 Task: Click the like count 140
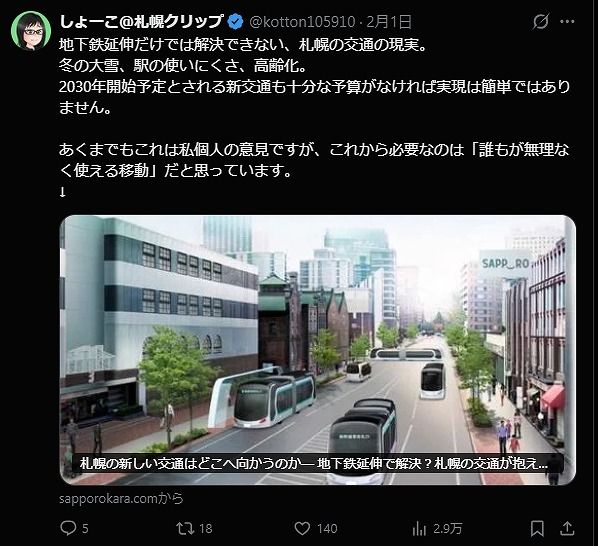coord(327,528)
